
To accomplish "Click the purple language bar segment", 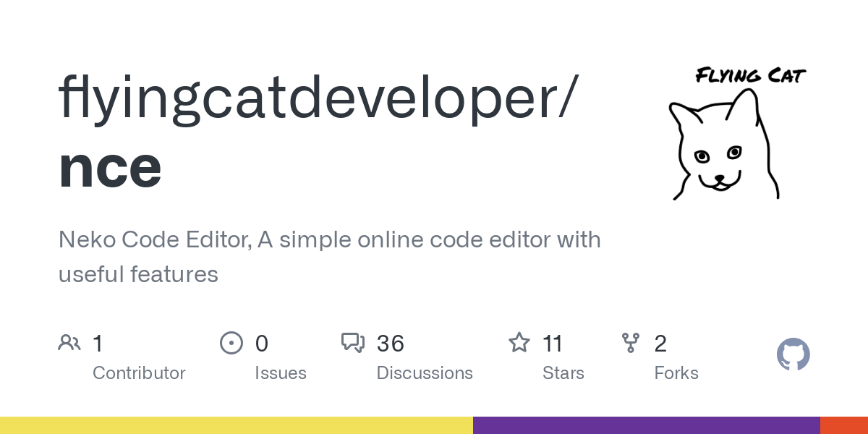I will pos(646,425).
